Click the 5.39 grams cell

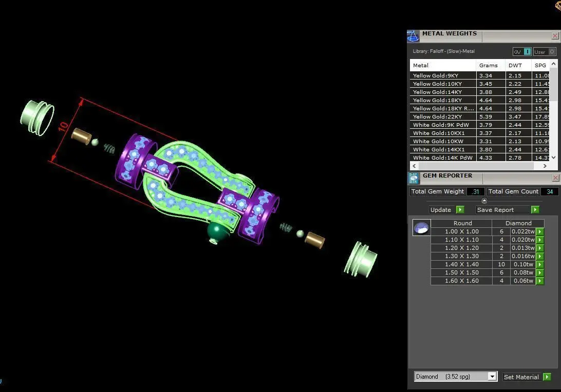click(x=491, y=116)
